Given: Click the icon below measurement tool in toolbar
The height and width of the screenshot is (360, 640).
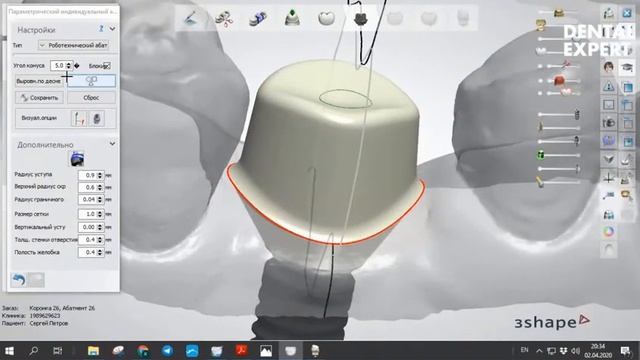Looking at the screenshot, I should point(609,214).
